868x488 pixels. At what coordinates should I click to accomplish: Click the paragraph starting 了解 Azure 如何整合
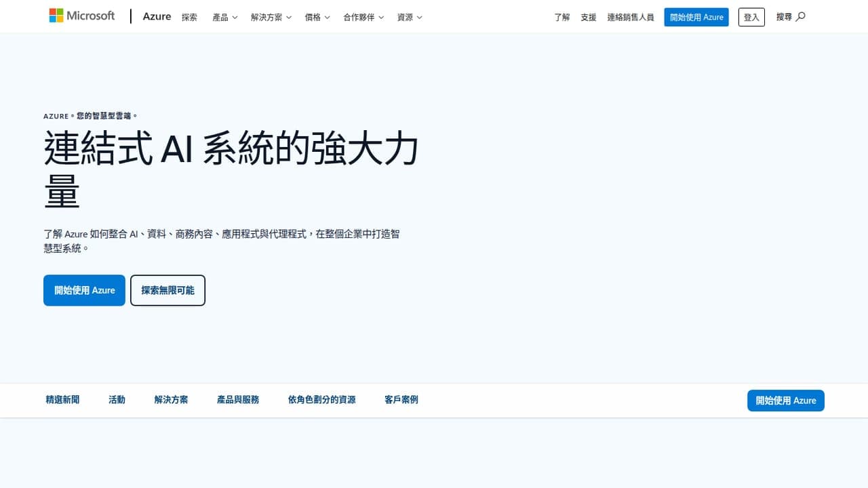222,241
